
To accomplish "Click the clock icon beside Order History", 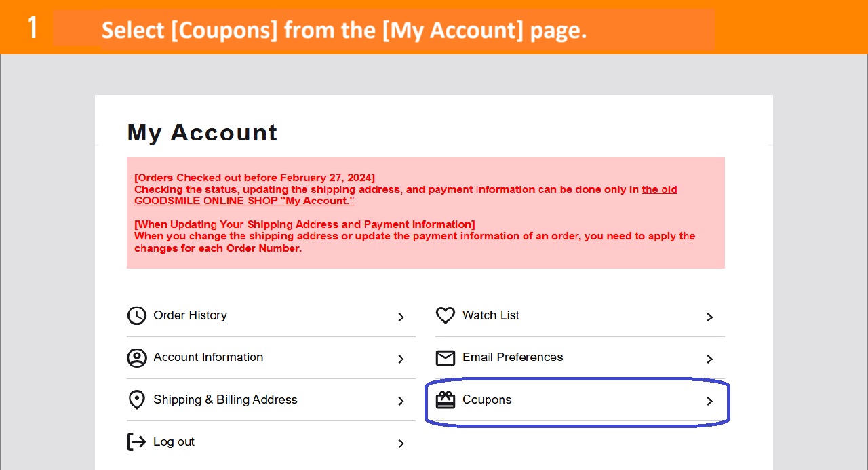I will [137, 315].
